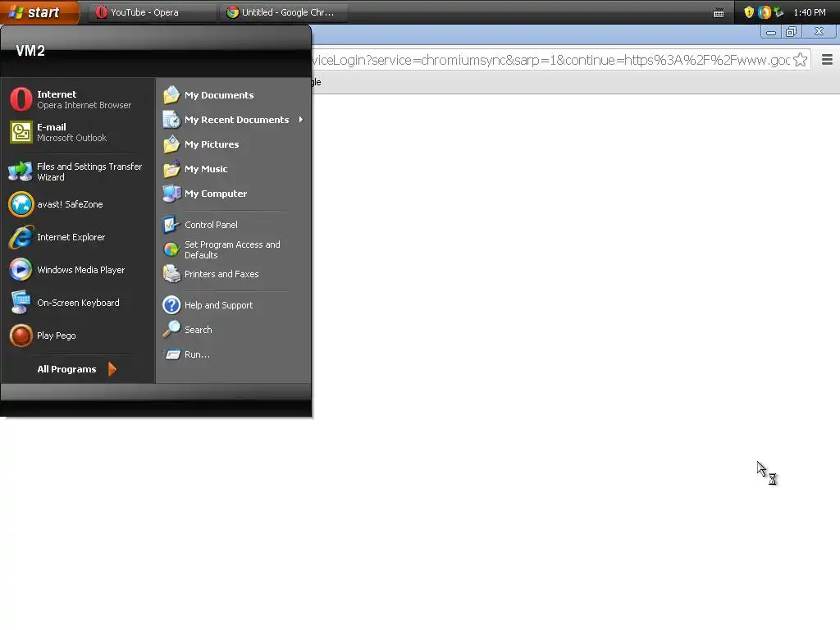Image resolution: width=840 pixels, height=630 pixels.
Task: Click the avast shield tray icon
Action: (749, 12)
